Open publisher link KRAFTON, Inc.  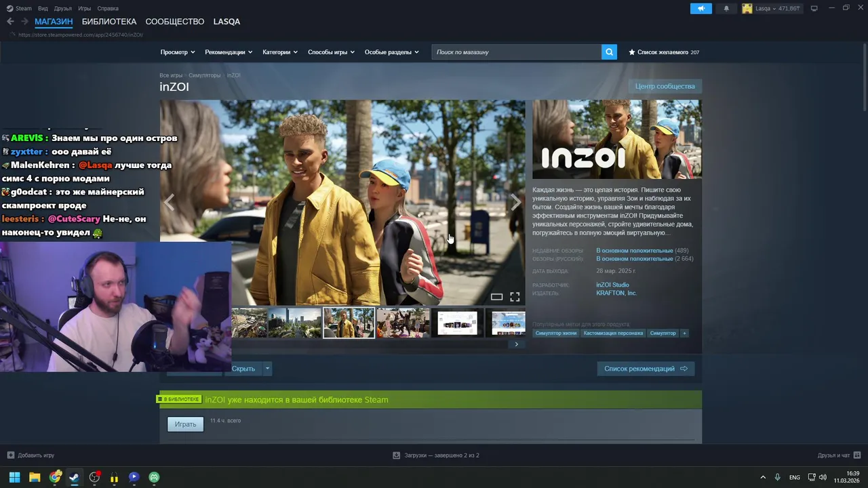pos(616,293)
